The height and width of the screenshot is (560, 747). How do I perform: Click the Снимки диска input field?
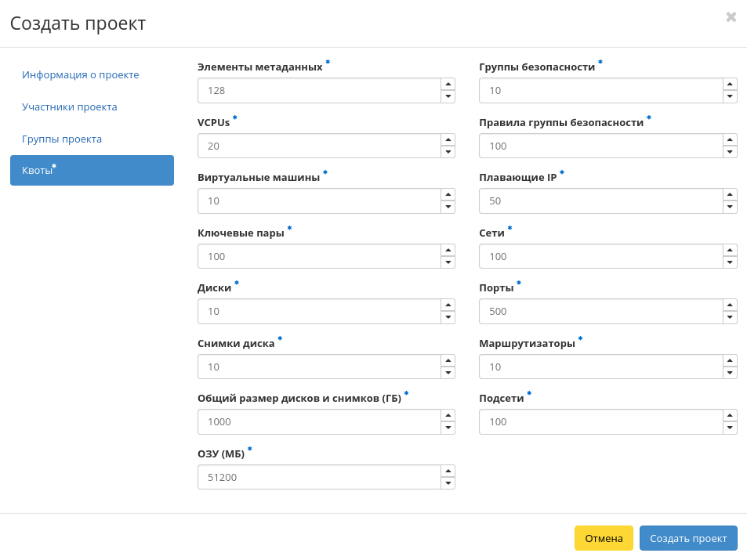(x=318, y=367)
